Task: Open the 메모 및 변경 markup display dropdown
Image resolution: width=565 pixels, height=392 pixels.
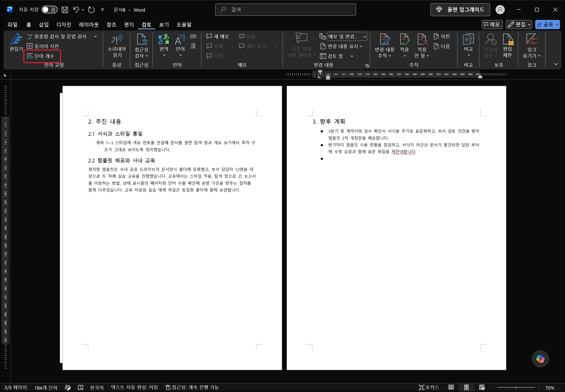Action: (347, 36)
